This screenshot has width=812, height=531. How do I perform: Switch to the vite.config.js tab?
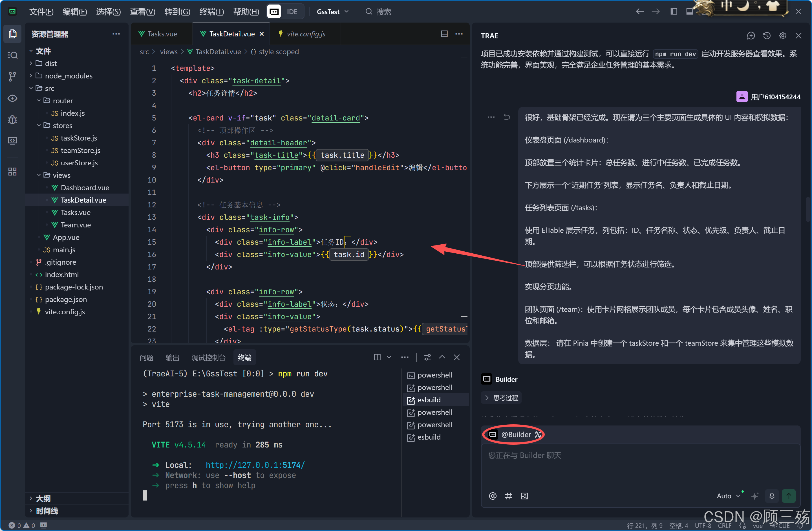click(305, 34)
